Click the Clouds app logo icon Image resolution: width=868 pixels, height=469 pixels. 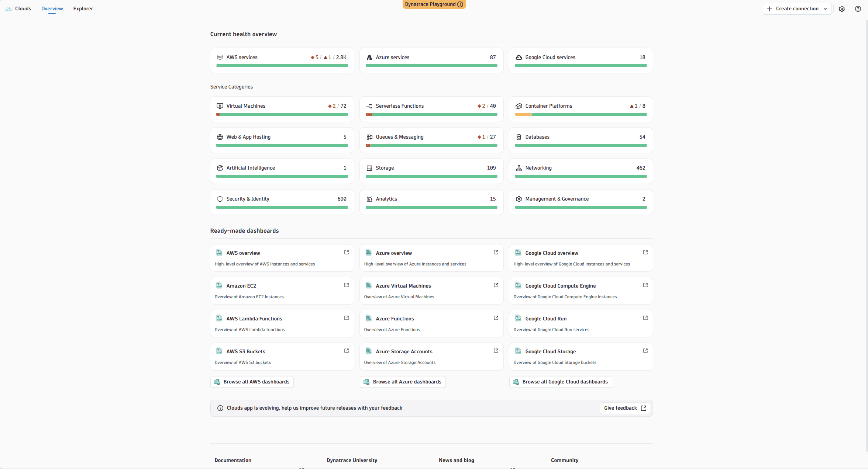click(8, 9)
